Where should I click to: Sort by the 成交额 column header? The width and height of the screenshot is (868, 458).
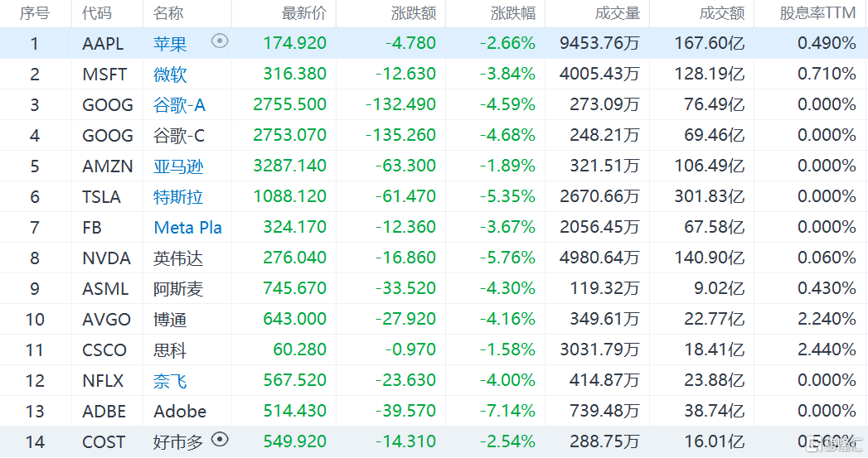click(722, 13)
